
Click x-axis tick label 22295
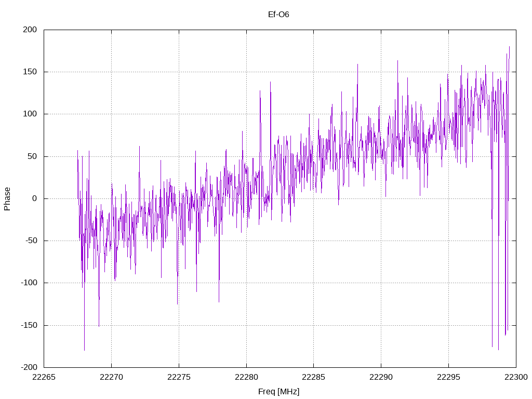(448, 377)
